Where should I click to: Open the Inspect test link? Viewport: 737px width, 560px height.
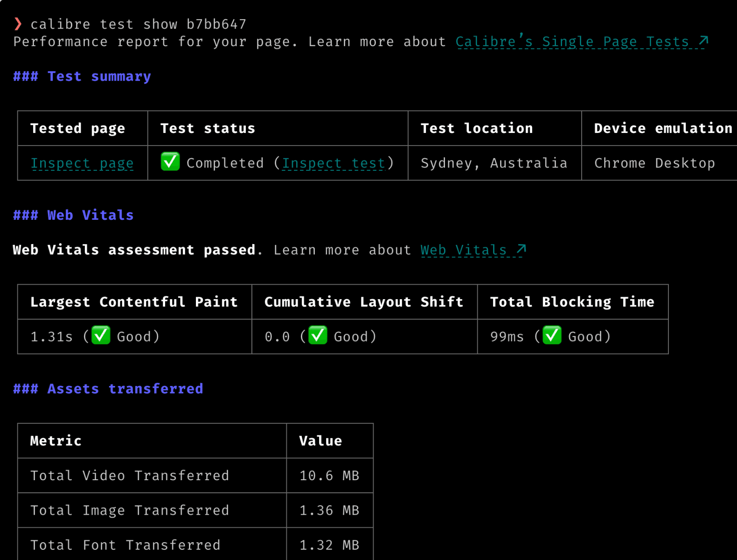[334, 163]
